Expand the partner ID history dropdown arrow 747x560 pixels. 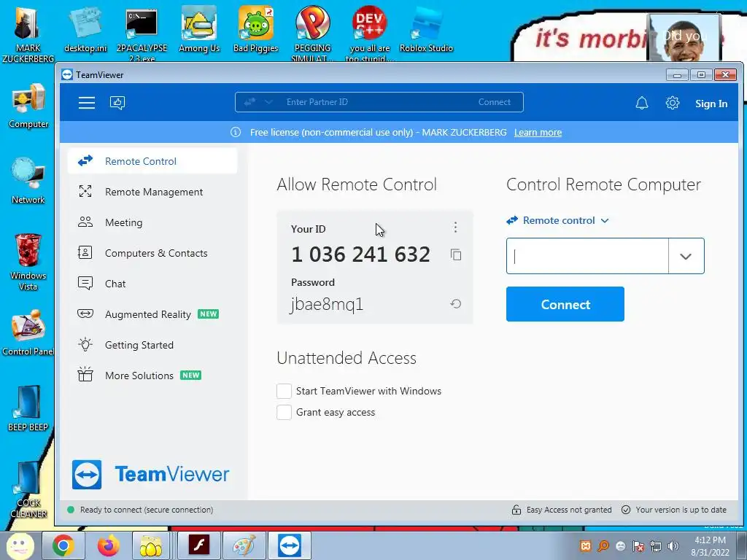[x=686, y=256]
